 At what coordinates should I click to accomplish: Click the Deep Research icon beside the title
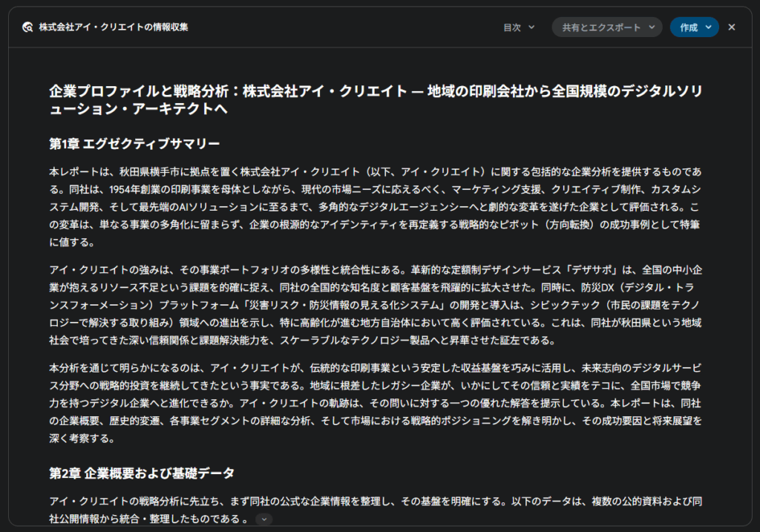(x=27, y=27)
